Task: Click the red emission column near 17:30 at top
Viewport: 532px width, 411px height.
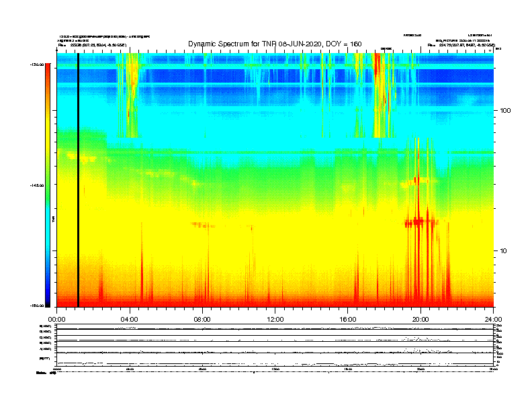Action: pyautogui.click(x=378, y=64)
